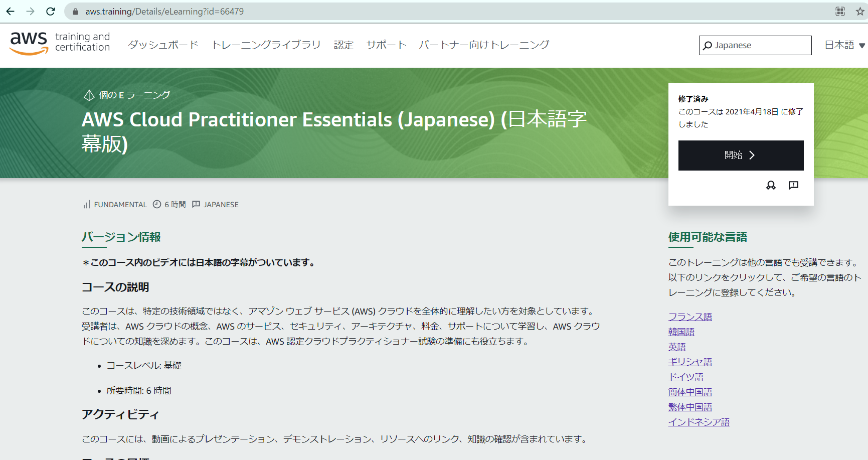Screen dimensions: 868x460
Task: Click the アクティビティ heading
Action: tap(120, 414)
